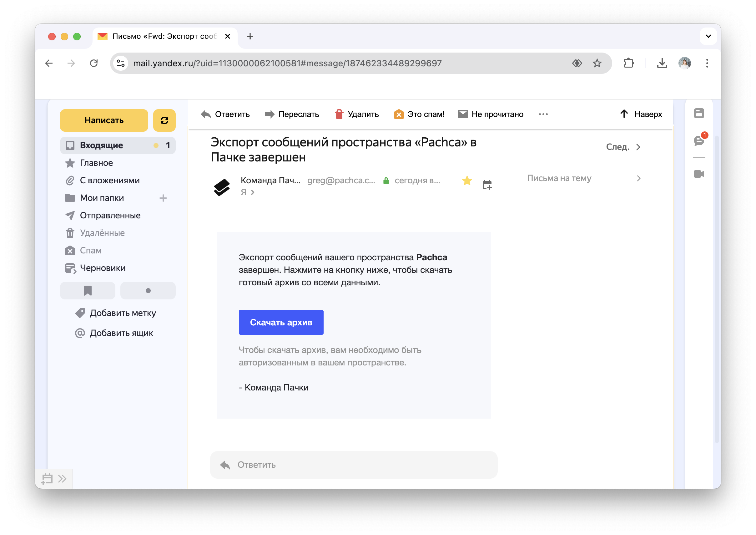756x535 pixels.
Task: Click the trash icon labeled Удалить
Action: 339,114
